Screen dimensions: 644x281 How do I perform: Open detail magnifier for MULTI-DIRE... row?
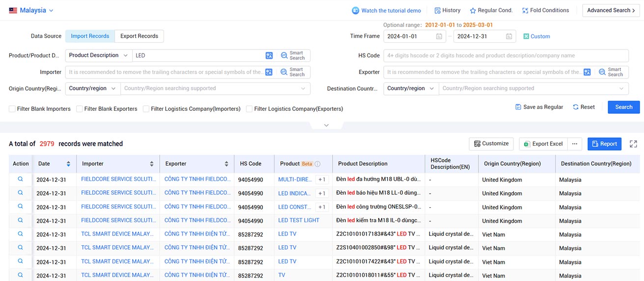click(21, 179)
